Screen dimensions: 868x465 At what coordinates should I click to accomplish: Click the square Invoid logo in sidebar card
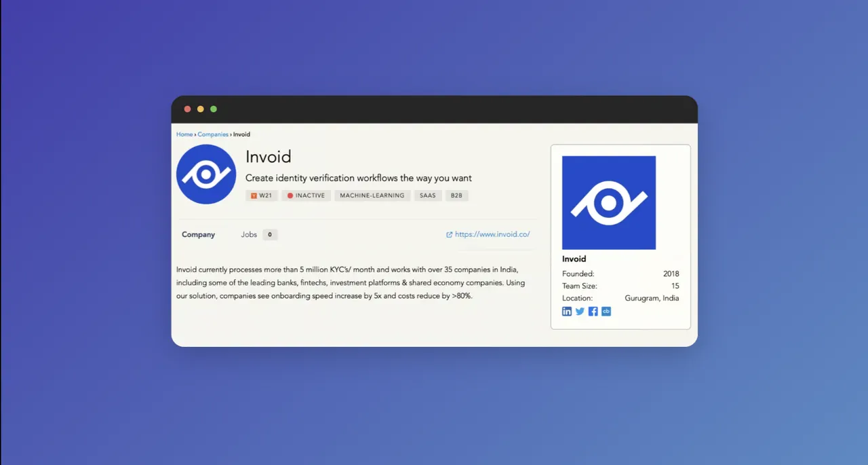[609, 203]
